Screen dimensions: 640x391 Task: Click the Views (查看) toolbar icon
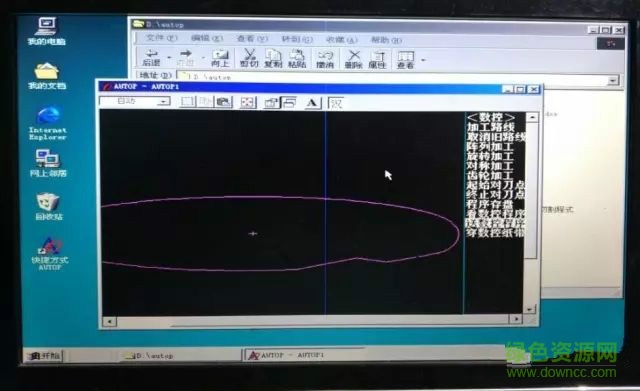click(406, 60)
